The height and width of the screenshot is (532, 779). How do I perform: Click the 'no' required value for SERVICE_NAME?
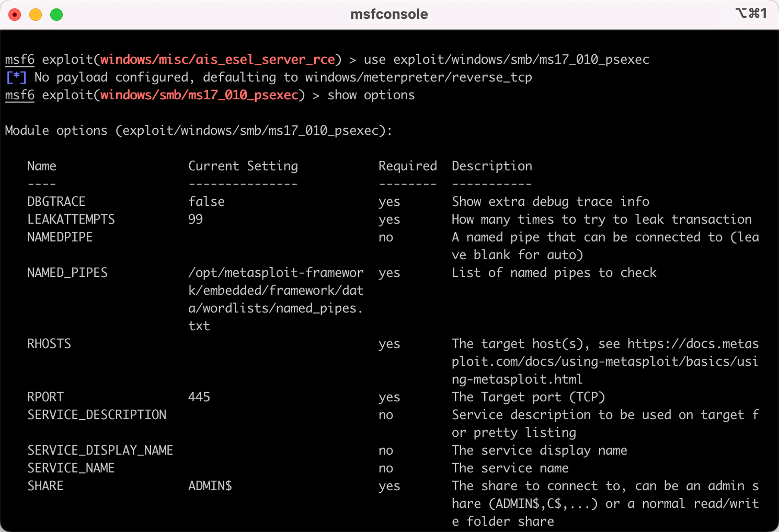[x=386, y=468]
